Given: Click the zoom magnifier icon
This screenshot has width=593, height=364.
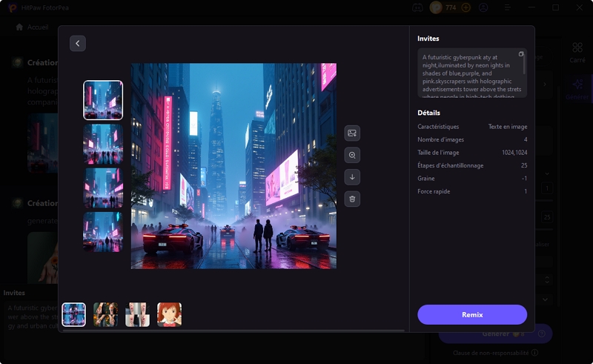Looking at the screenshot, I should coord(352,155).
